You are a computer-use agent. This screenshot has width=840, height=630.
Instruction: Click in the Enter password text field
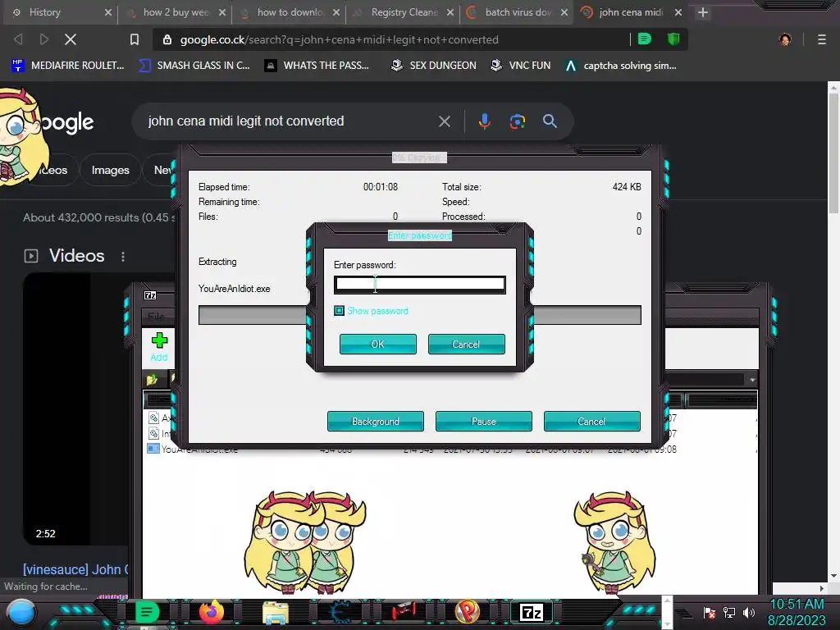point(420,285)
